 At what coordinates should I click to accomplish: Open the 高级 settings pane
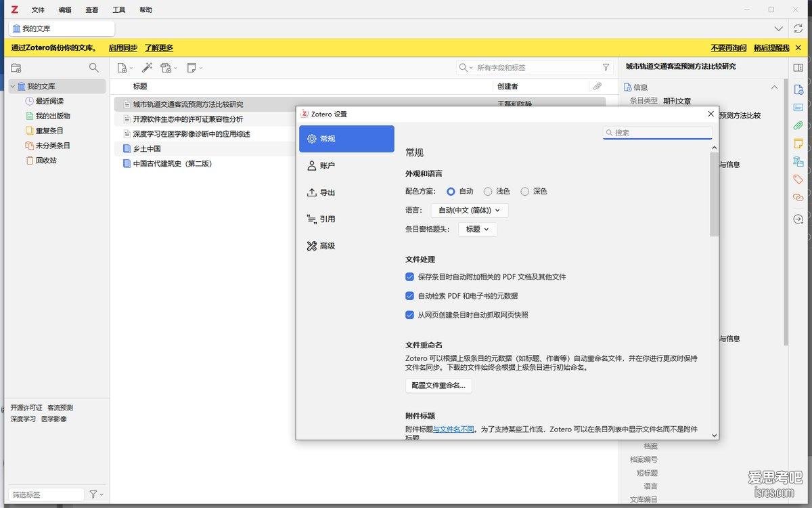point(346,246)
